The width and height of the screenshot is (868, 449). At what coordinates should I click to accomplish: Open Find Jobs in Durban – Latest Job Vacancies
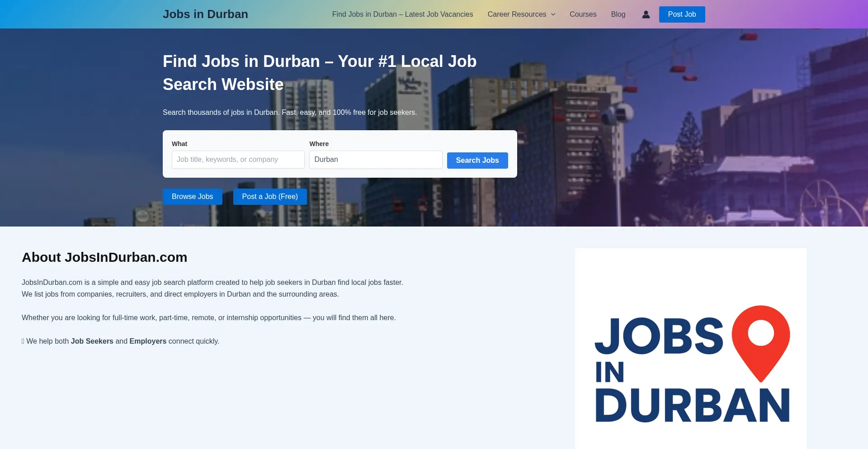(402, 14)
